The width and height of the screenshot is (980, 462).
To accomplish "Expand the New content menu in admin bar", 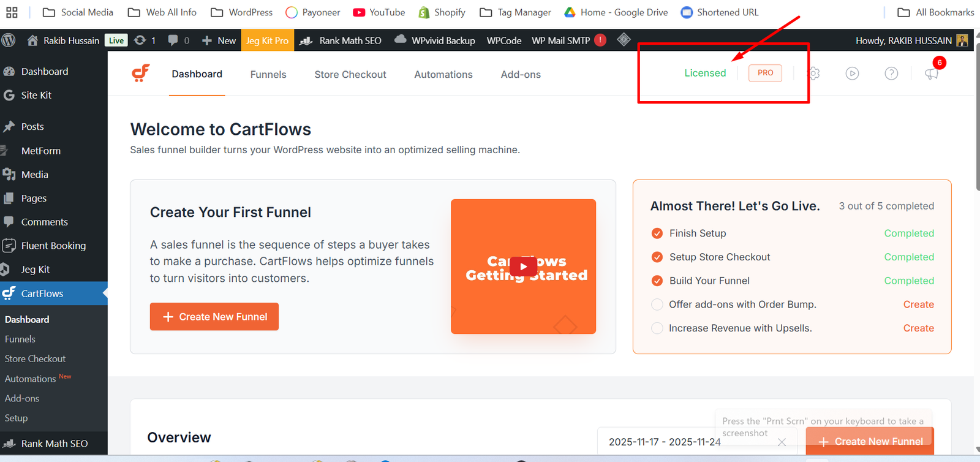I will pyautogui.click(x=219, y=40).
